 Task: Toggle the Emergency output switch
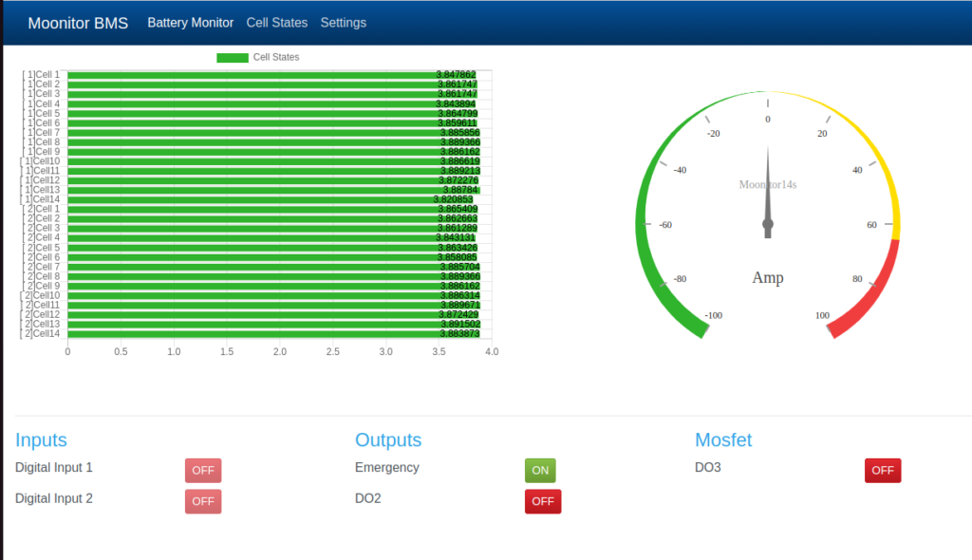(x=540, y=470)
